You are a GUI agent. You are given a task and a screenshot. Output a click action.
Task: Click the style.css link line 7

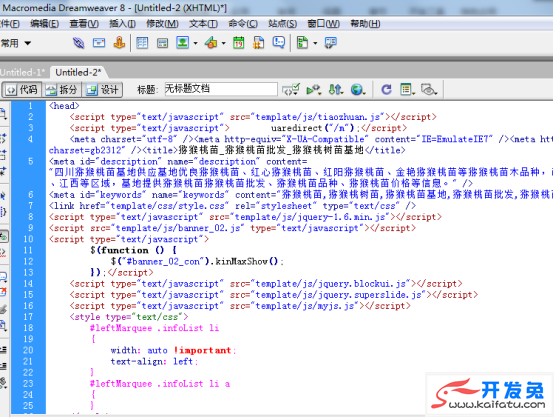click(x=232, y=206)
